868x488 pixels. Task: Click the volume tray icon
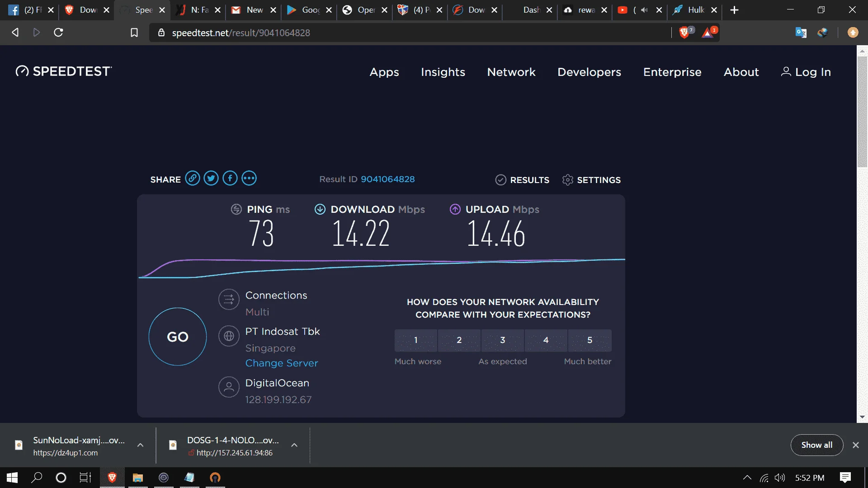pos(780,478)
